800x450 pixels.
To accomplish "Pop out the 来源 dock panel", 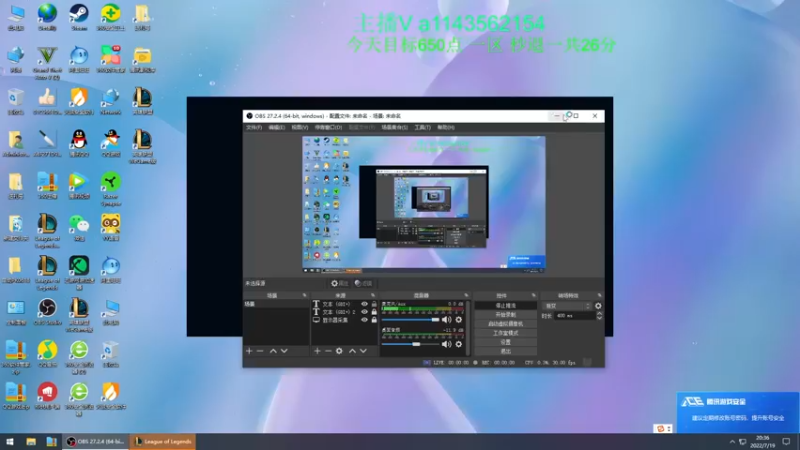I will 373,295.
